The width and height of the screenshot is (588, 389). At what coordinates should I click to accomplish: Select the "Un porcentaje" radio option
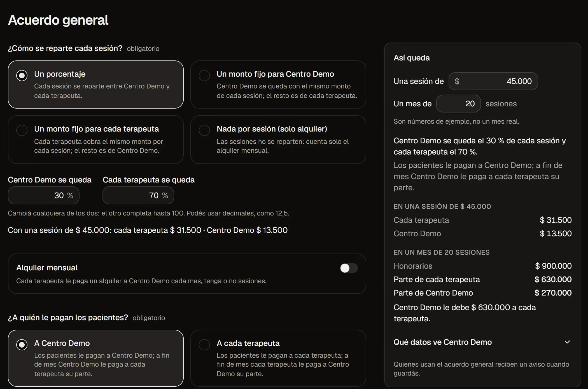click(95, 85)
